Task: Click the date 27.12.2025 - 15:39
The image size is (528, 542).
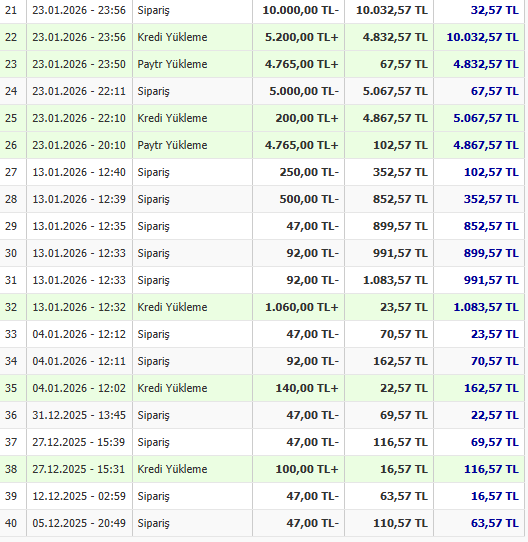Action: [x=79, y=442]
